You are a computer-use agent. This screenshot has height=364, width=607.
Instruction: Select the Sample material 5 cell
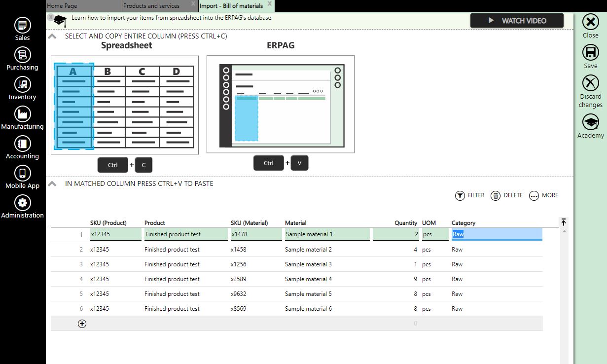pos(309,294)
